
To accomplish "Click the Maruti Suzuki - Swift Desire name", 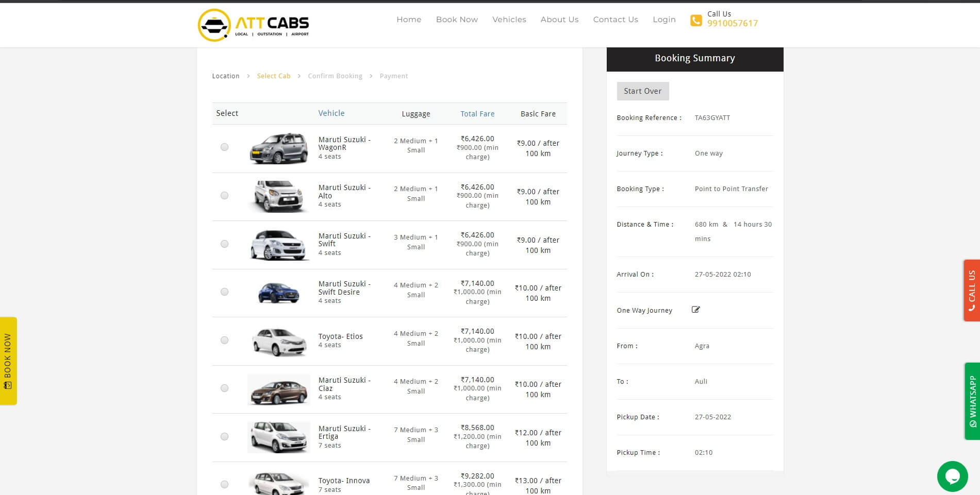I will (344, 288).
